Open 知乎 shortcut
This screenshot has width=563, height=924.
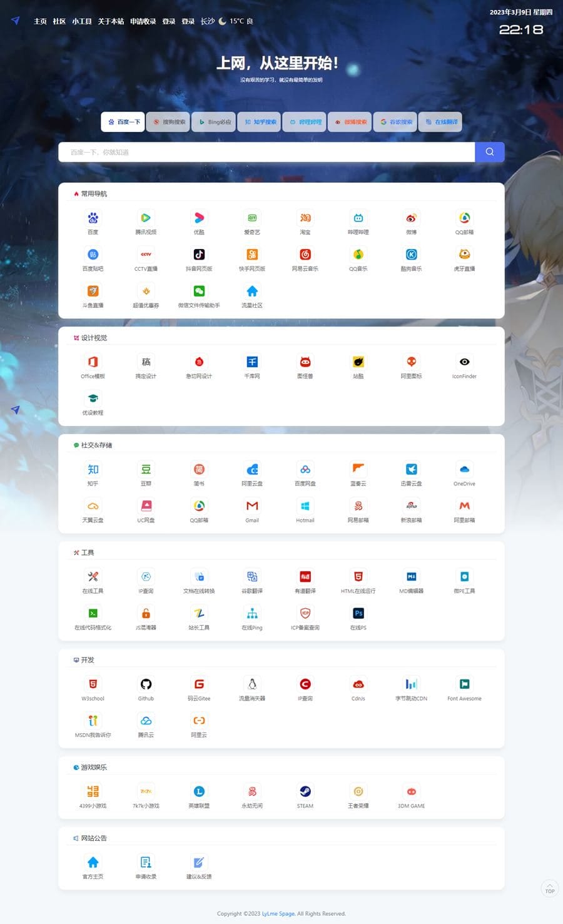pyautogui.click(x=93, y=474)
